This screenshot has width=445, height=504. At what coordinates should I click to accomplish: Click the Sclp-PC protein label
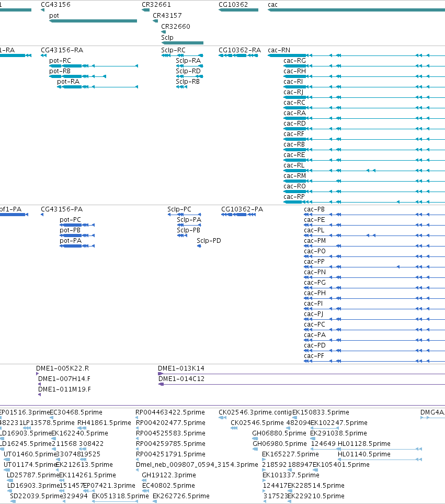tap(179, 209)
